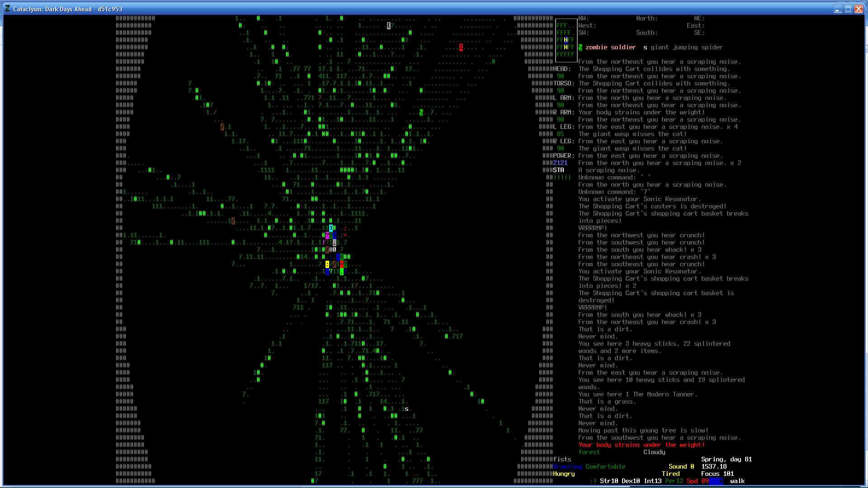
Task: Click the white @ player character
Action: coord(335,249)
